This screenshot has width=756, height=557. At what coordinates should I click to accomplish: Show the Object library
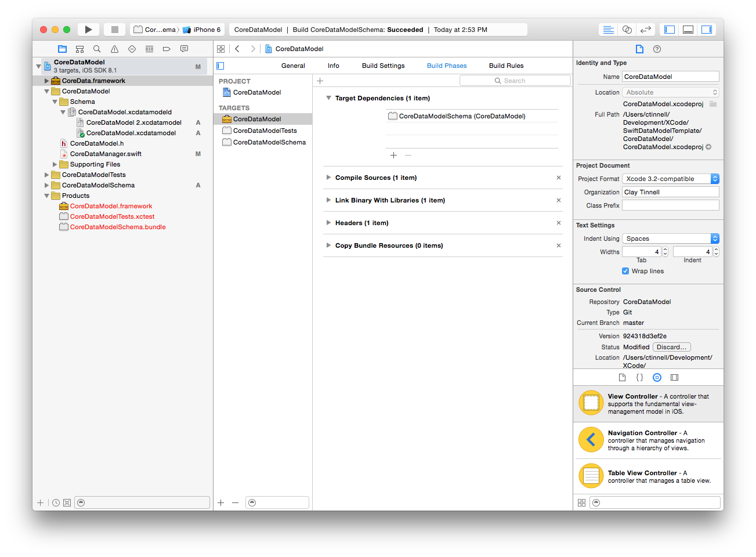coord(657,378)
